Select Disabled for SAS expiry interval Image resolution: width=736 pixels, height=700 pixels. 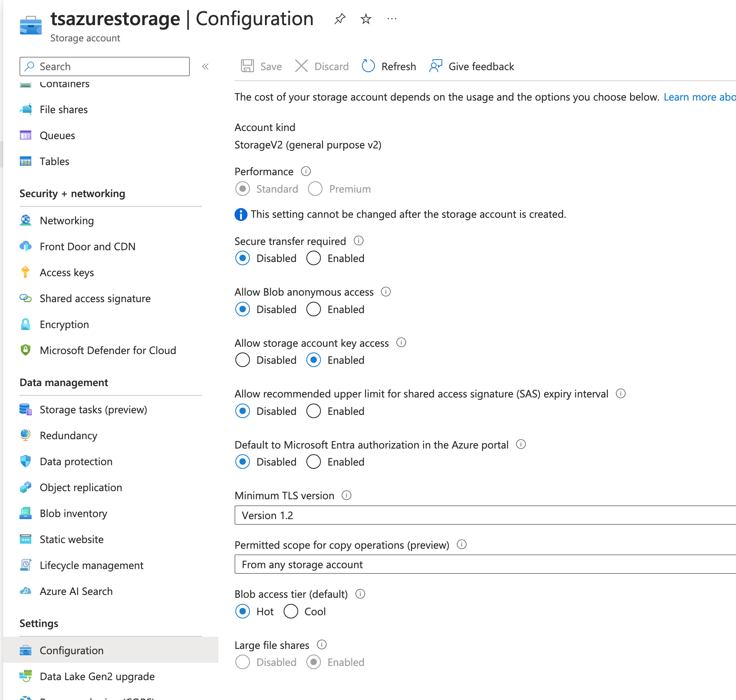click(243, 411)
